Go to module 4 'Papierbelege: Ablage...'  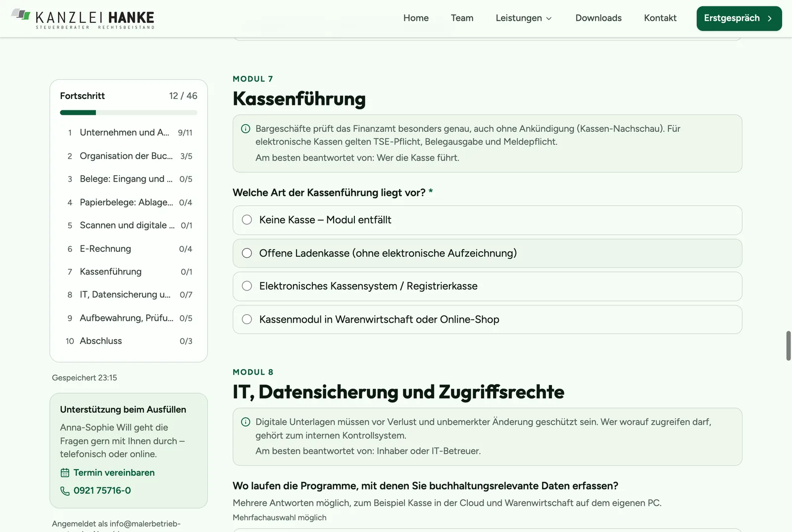pyautogui.click(x=129, y=202)
